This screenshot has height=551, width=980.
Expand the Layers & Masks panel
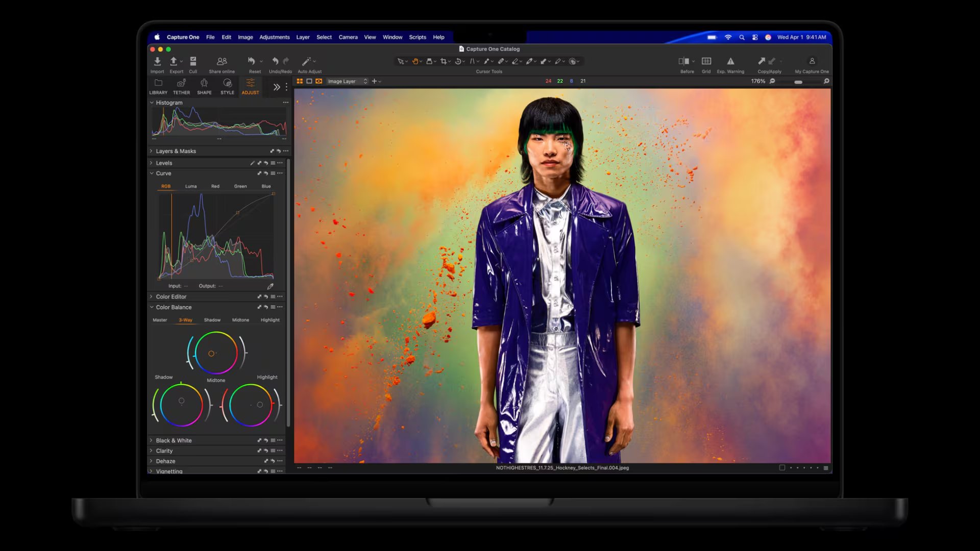(x=176, y=151)
